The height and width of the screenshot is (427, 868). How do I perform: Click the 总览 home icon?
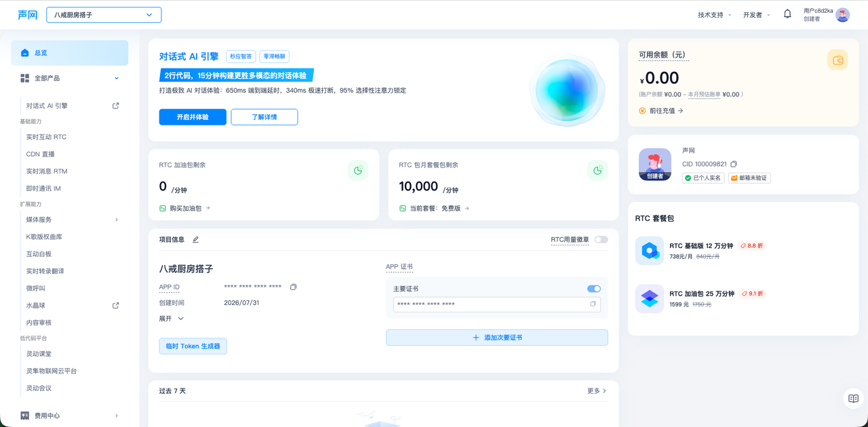[x=25, y=53]
